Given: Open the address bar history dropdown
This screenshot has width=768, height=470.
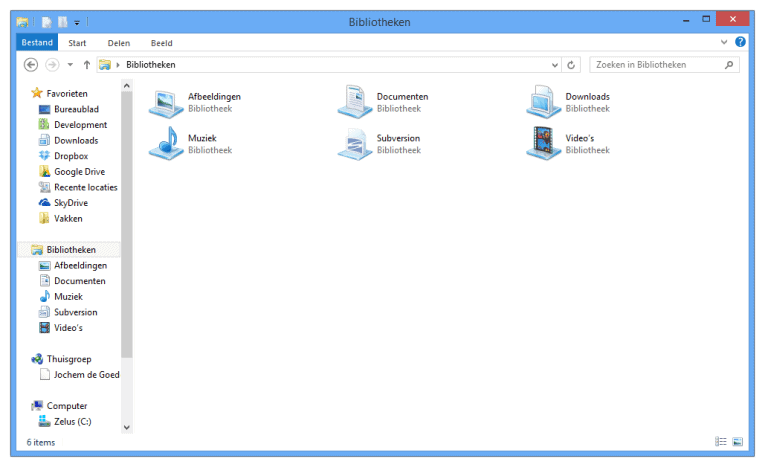Looking at the screenshot, I should 554,65.
